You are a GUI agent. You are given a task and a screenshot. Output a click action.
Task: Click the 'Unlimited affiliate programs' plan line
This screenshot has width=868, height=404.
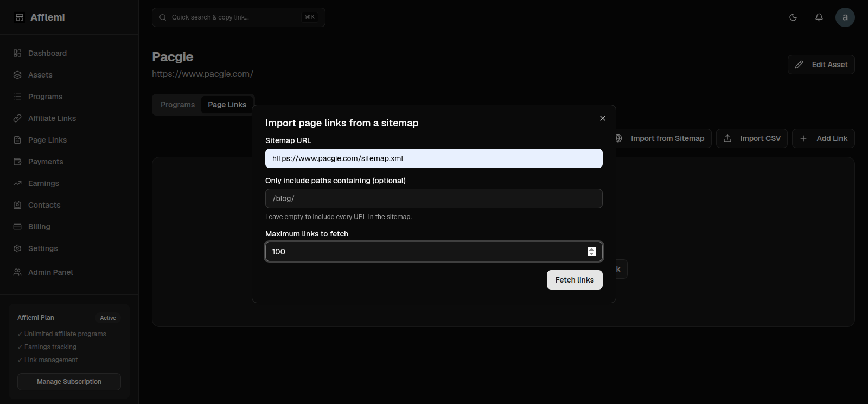coord(62,334)
